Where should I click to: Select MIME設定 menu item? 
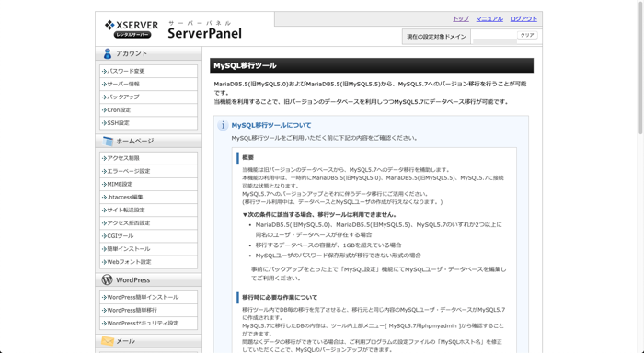(x=148, y=184)
